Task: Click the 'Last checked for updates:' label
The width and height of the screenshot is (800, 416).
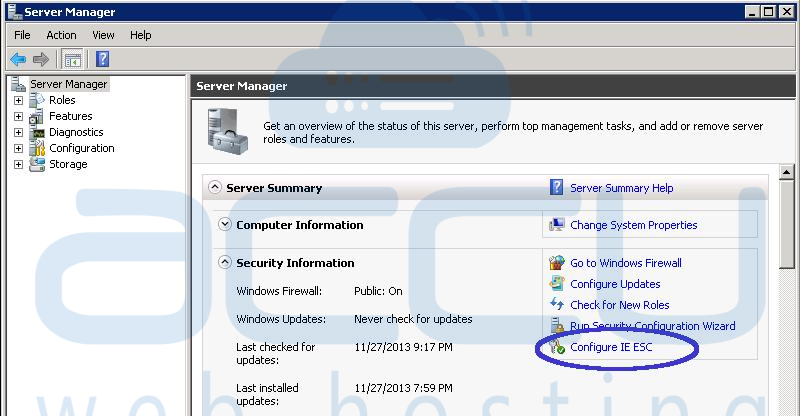Action: (276, 353)
